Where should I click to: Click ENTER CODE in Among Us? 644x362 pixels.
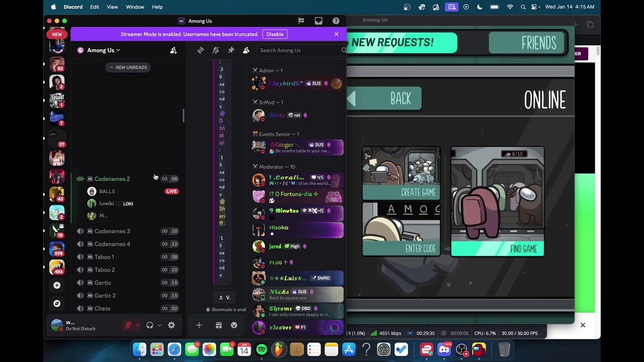(x=401, y=229)
